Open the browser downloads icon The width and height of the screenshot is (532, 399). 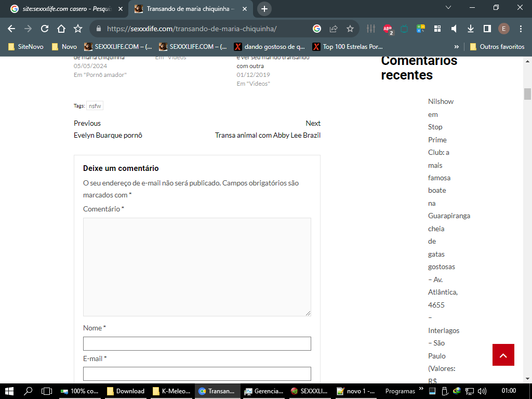[471, 29]
